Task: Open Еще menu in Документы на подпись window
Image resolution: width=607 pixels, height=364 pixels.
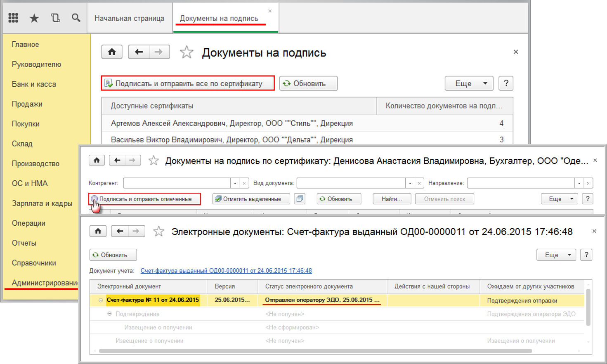Action: point(469,83)
